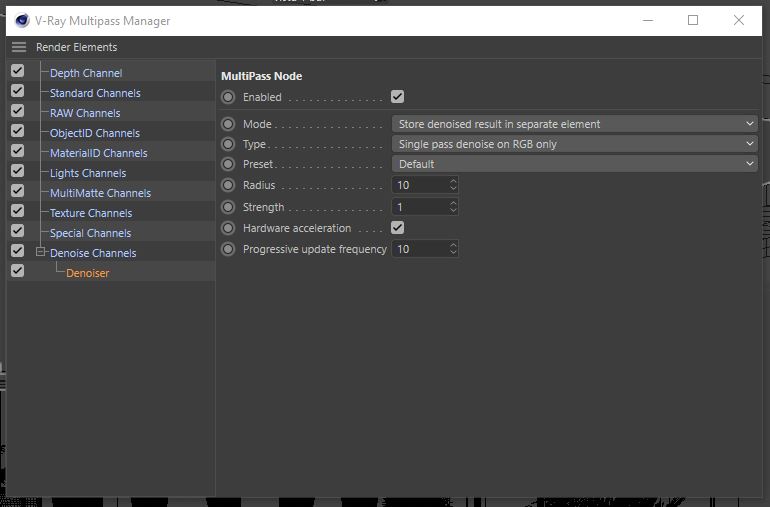Screen dimensions: 770x507
Task: Select Texture Channels in the tree
Action: [x=91, y=213]
